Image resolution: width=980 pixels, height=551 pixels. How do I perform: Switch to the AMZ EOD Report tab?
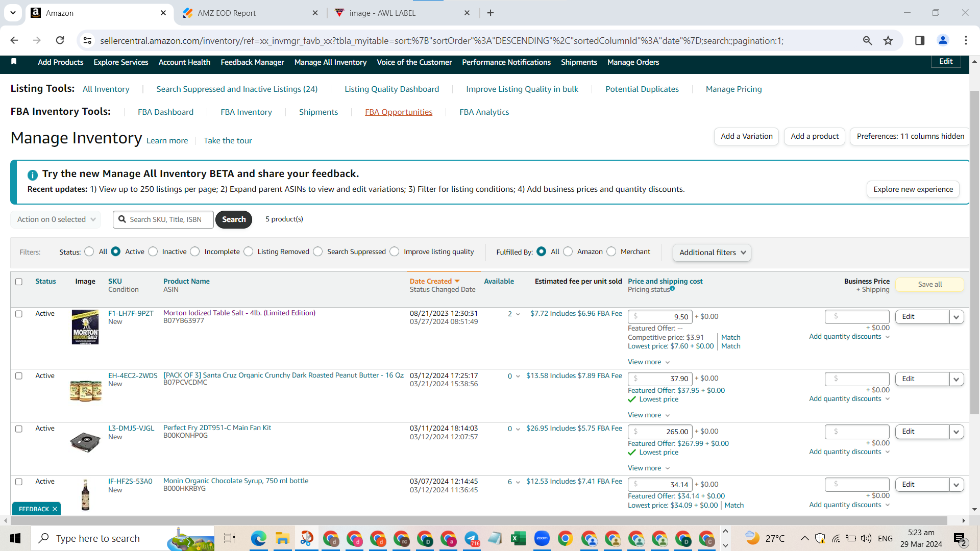click(250, 13)
